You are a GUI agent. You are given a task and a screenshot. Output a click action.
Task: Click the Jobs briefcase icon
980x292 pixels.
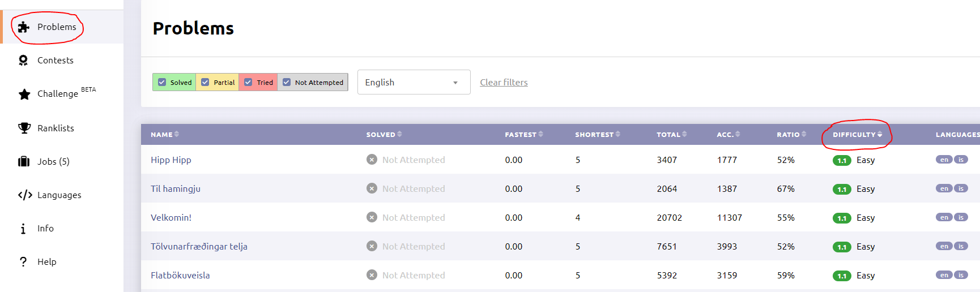[24, 162]
